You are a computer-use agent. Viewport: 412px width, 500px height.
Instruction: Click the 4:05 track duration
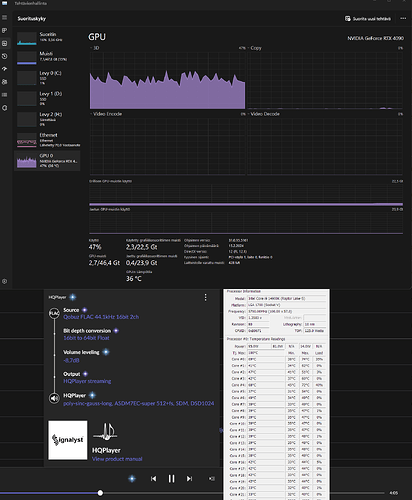coord(394,493)
